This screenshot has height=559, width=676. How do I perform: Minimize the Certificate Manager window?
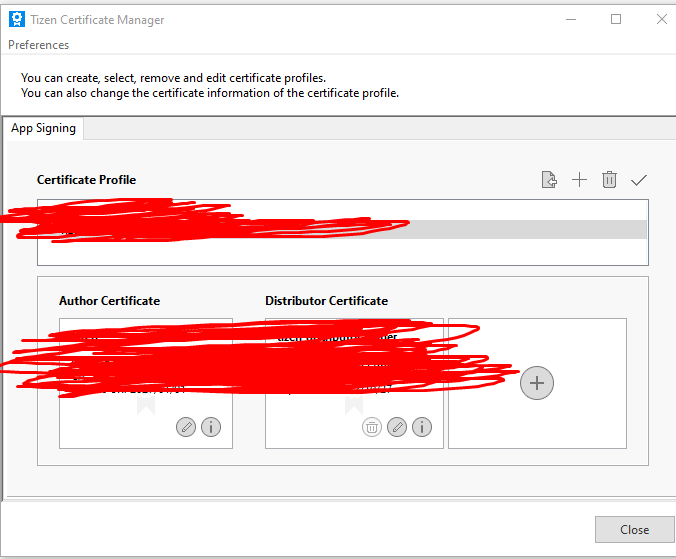pos(571,19)
